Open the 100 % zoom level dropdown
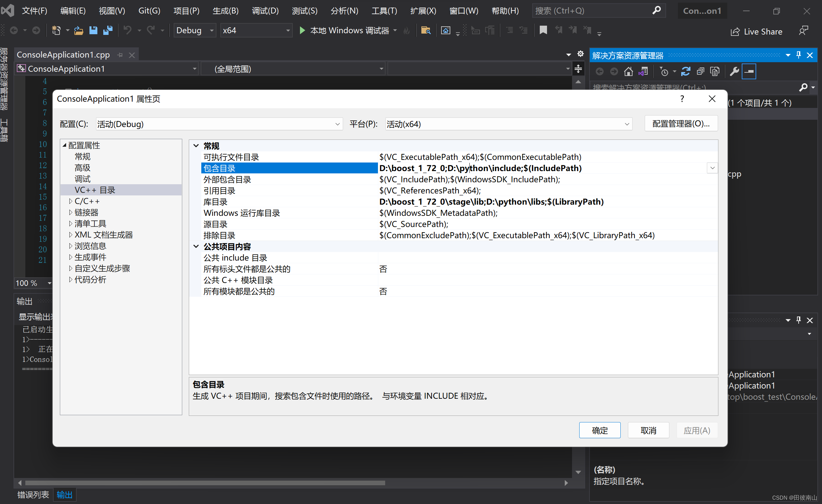 [x=50, y=283]
